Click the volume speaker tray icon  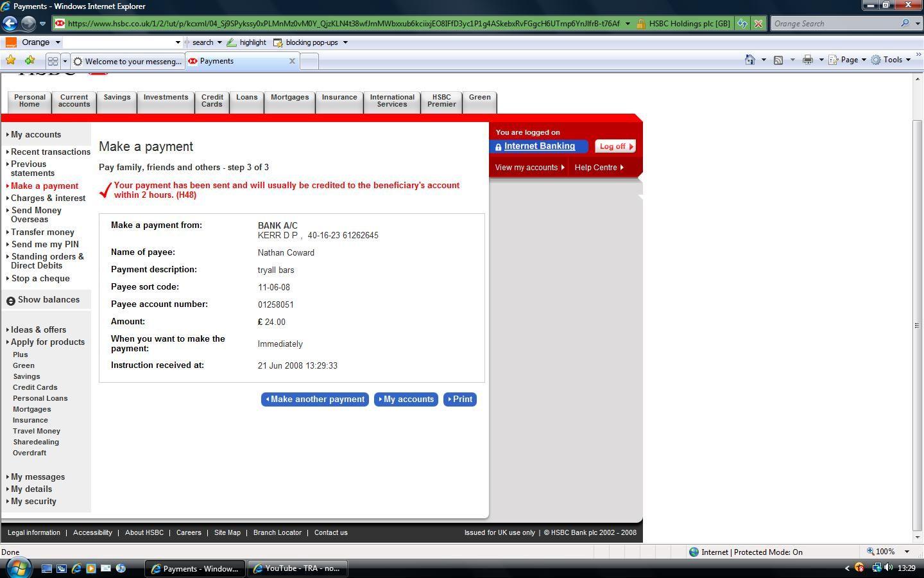pyautogui.click(x=889, y=568)
